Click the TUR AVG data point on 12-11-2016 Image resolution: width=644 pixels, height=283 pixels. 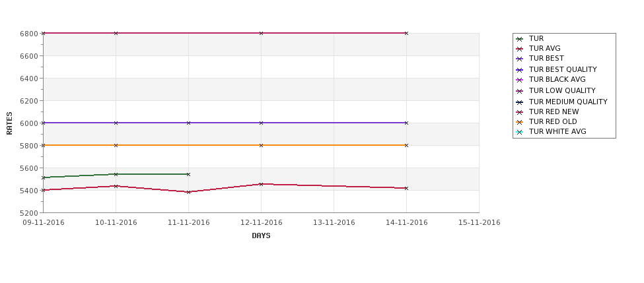261,184
